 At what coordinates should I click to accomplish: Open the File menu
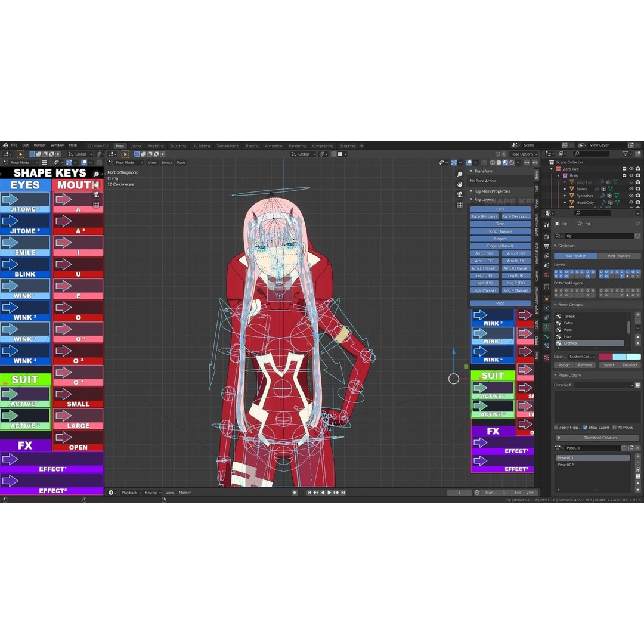coord(14,145)
